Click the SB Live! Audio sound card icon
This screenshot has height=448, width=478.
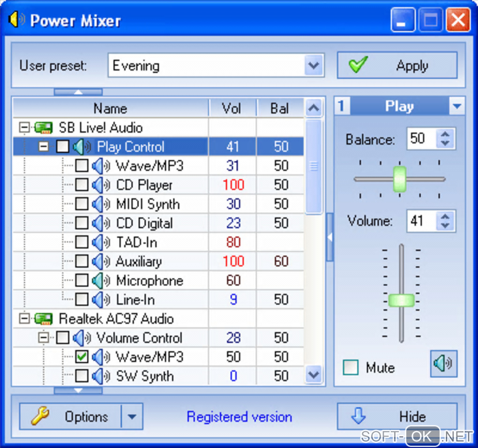pos(43,127)
